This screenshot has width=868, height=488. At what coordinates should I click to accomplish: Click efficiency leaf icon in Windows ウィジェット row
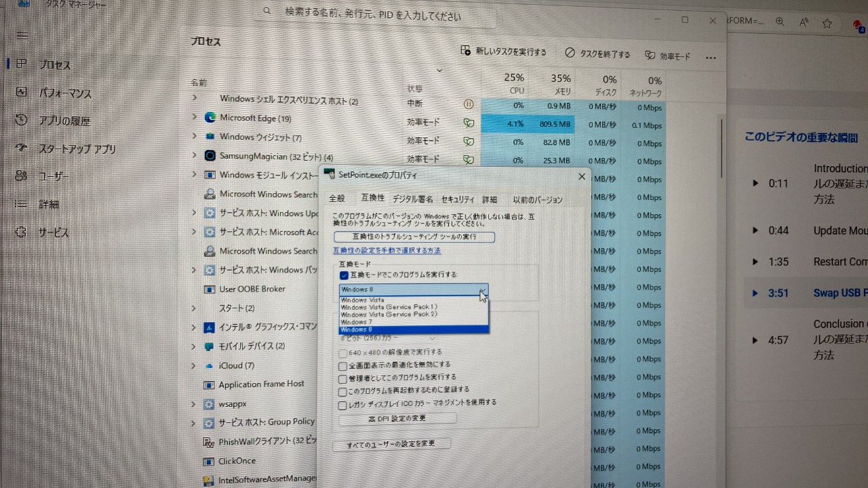pyautogui.click(x=468, y=142)
